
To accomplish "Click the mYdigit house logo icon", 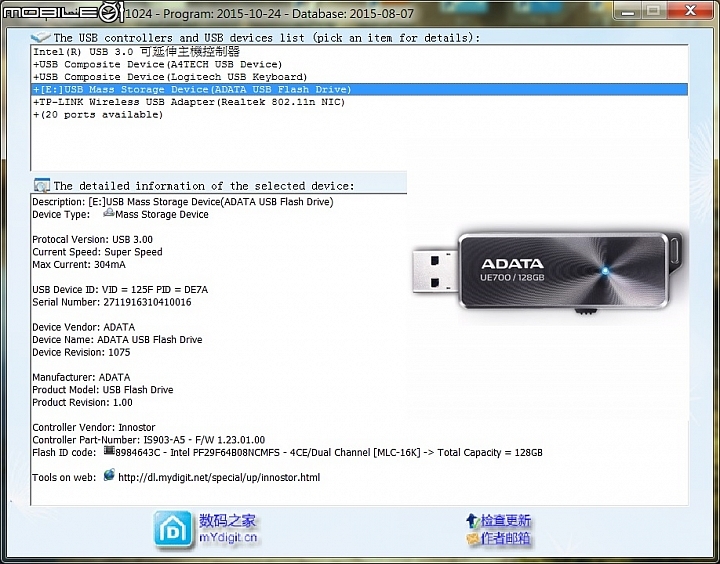I will (173, 530).
